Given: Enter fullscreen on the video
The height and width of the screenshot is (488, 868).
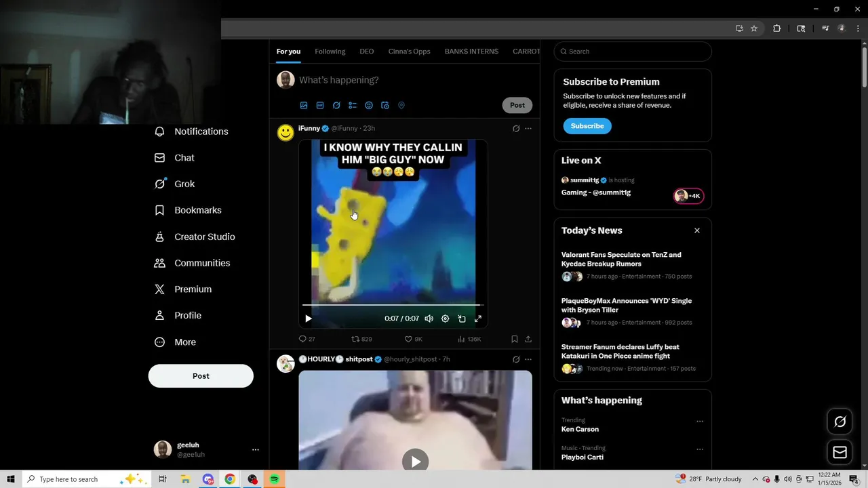Looking at the screenshot, I should 478,319.
